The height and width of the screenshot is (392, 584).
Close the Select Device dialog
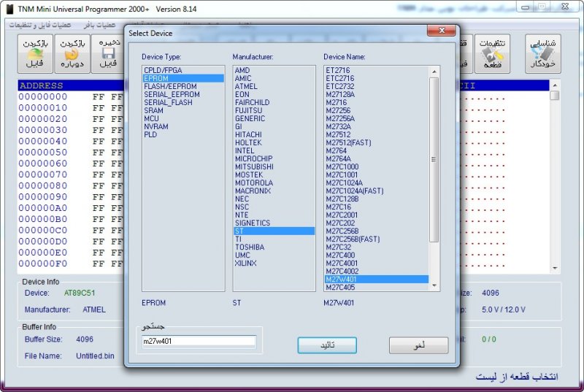pyautogui.click(x=442, y=31)
